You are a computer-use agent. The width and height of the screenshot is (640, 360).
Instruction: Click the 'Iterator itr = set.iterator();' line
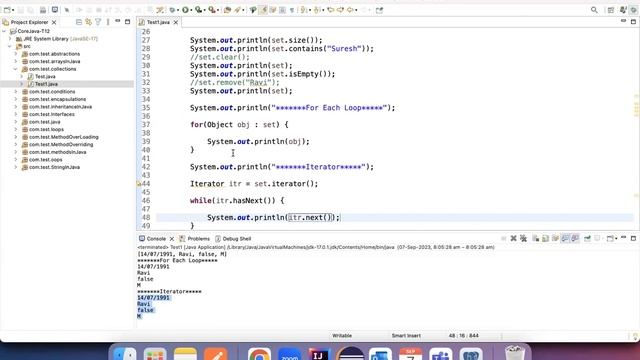pyautogui.click(x=254, y=184)
